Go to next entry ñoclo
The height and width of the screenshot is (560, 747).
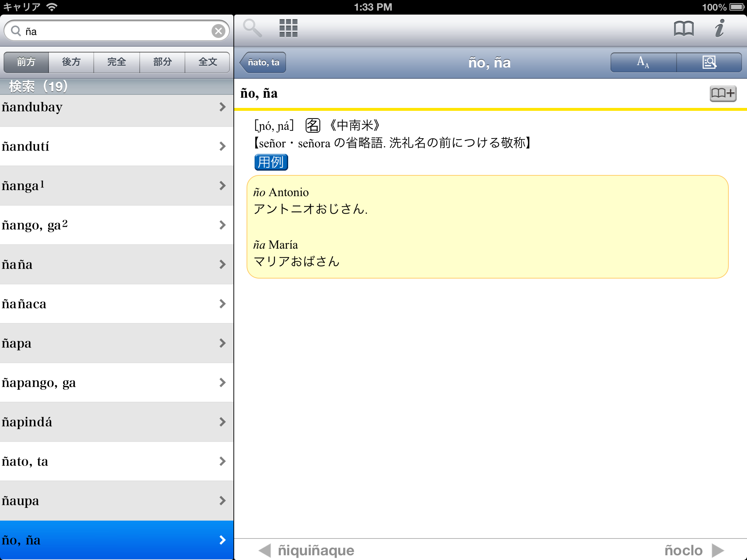693,550
